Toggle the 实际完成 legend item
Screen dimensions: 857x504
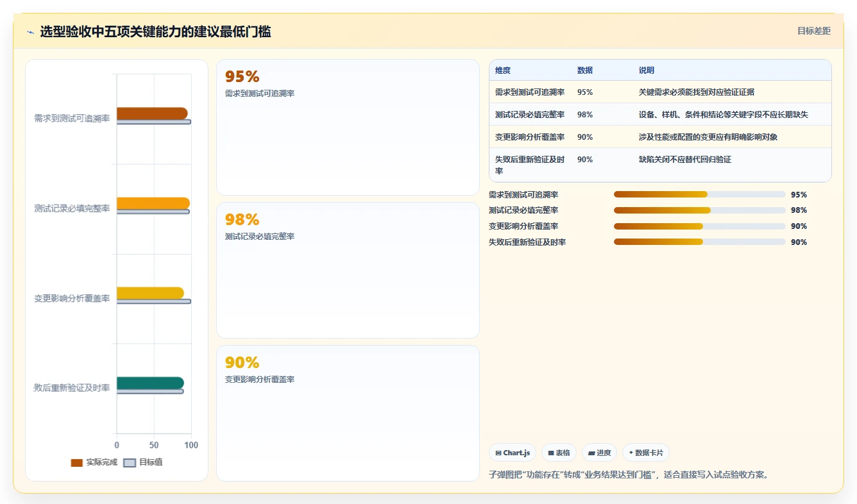[x=94, y=462]
